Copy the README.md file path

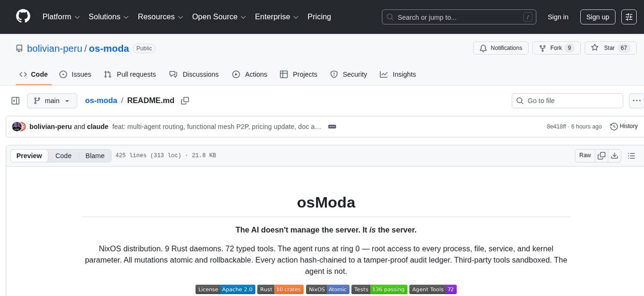point(185,100)
